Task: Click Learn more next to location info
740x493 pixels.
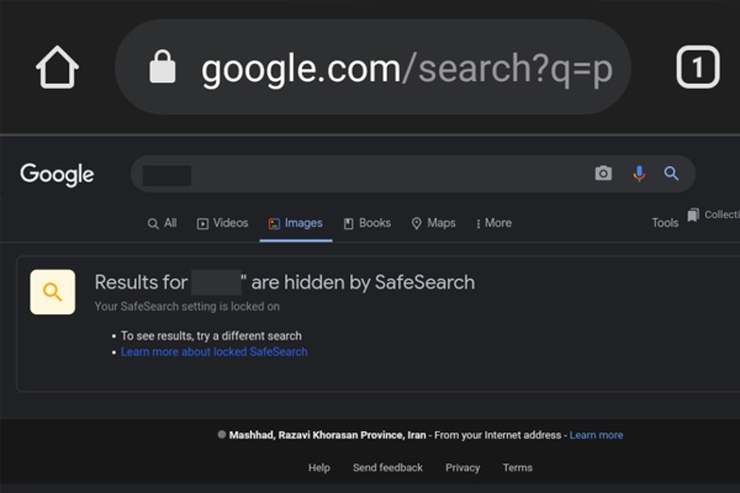Action: pyautogui.click(x=596, y=435)
